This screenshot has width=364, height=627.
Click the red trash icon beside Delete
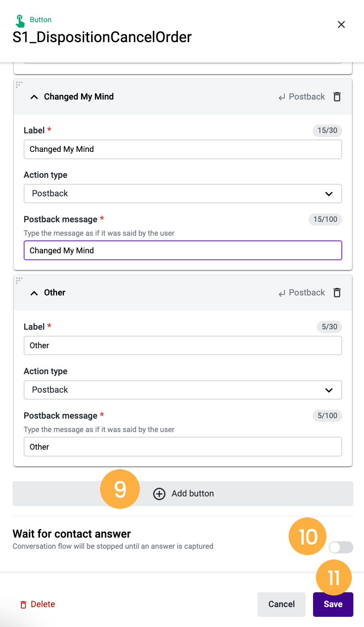pyautogui.click(x=23, y=605)
